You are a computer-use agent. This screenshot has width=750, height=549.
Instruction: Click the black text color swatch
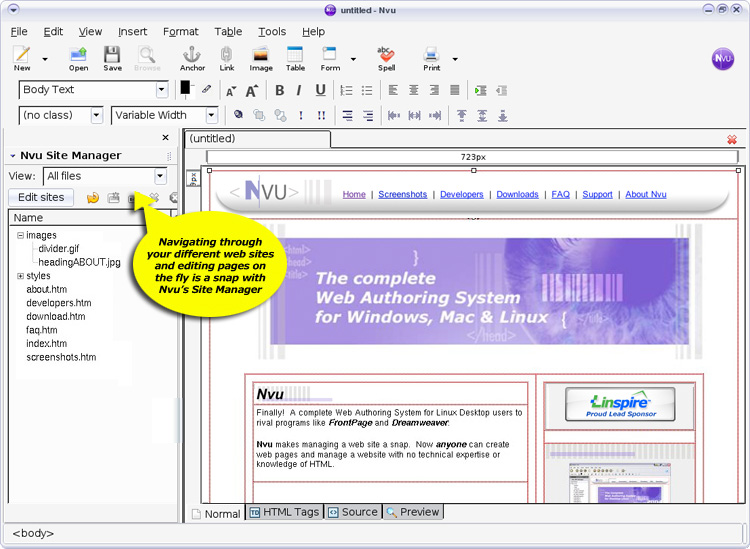coord(185,88)
